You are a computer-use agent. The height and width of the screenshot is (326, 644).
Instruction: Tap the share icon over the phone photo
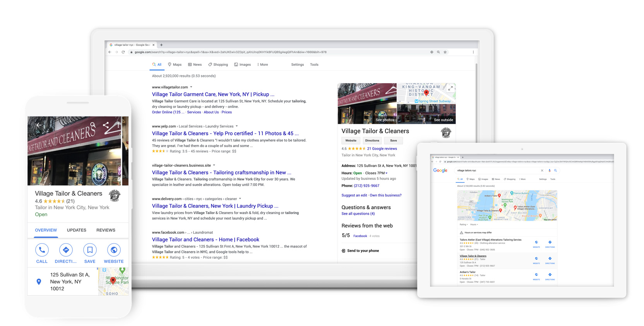(x=106, y=125)
